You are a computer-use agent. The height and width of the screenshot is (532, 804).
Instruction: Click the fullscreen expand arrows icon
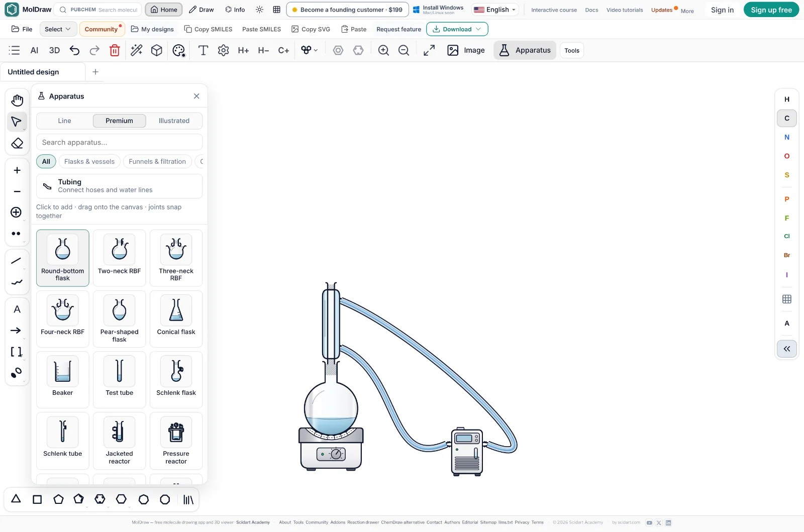click(x=429, y=50)
